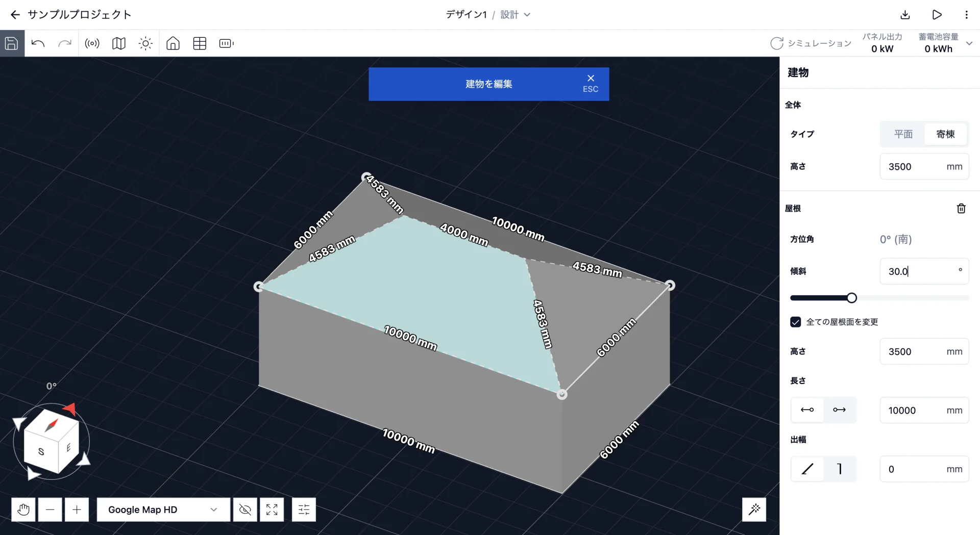Select the 寄棟 roof type tab

click(945, 134)
